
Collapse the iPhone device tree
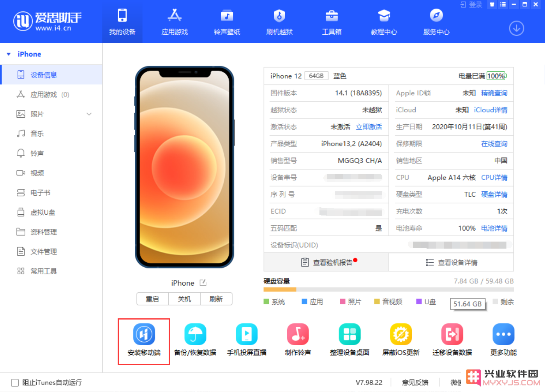[9, 54]
